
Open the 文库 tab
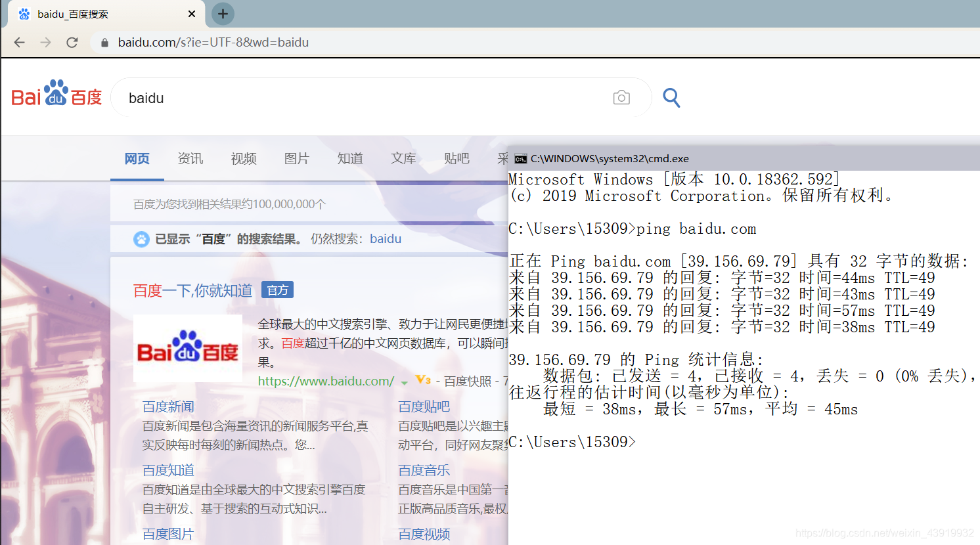pos(403,159)
